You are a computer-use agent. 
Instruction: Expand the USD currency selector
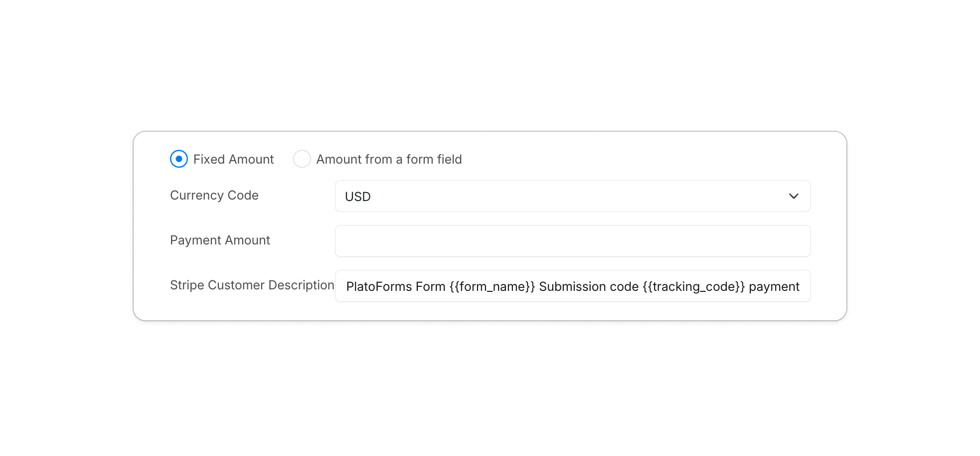(572, 196)
